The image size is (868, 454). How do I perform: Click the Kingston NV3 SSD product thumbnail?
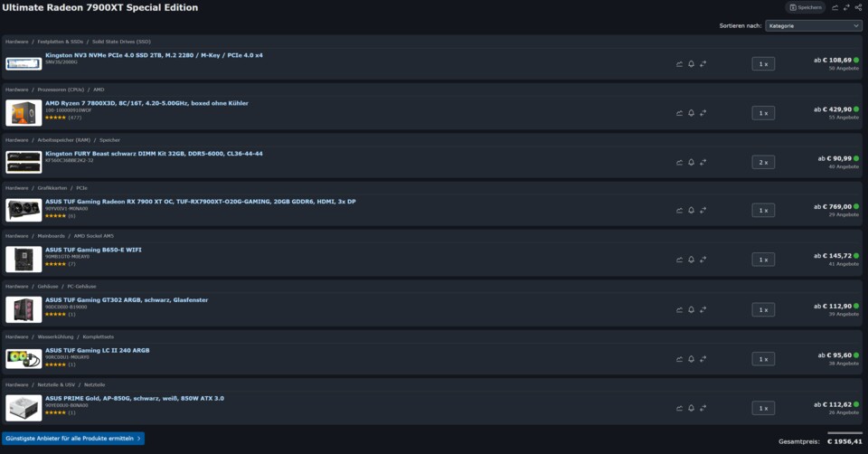23,63
